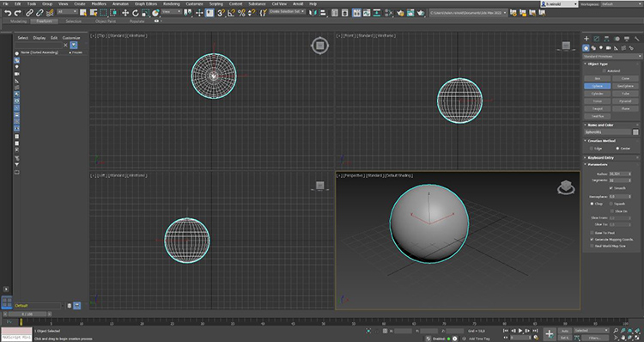Screen dimensions: 644x342
Task: Activate the Select and Move tool
Action: click(x=125, y=13)
